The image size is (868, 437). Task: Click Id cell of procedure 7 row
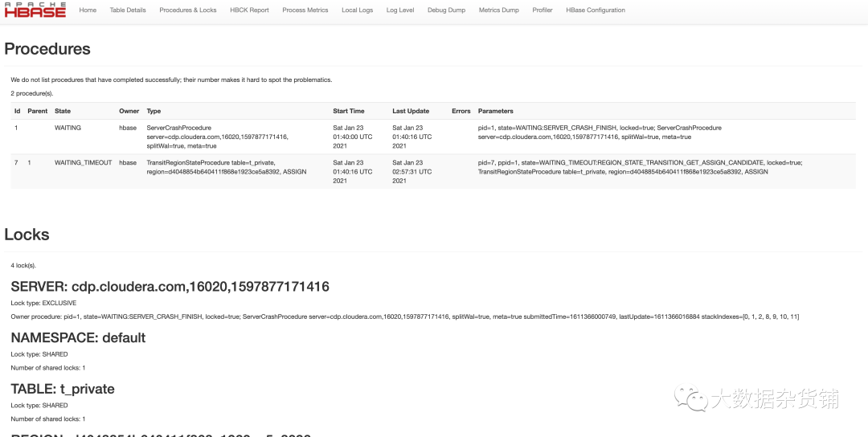[x=17, y=162]
